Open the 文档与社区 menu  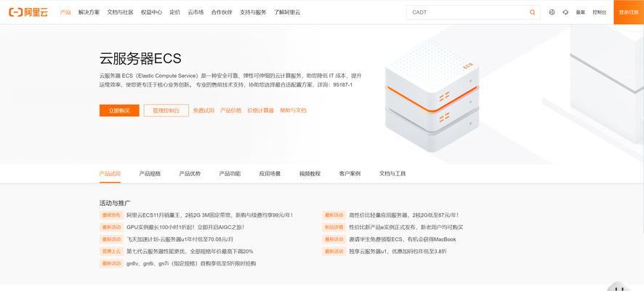click(x=121, y=12)
